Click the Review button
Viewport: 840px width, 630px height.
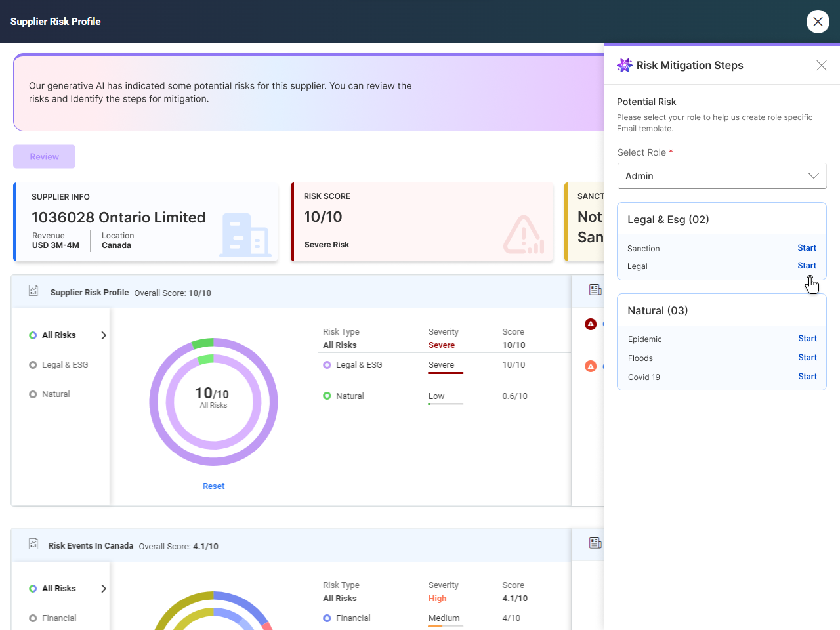(45, 157)
